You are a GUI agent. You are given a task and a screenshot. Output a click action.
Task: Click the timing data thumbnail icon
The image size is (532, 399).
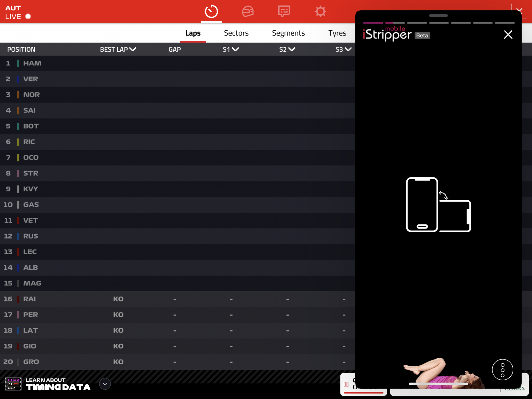point(13,384)
